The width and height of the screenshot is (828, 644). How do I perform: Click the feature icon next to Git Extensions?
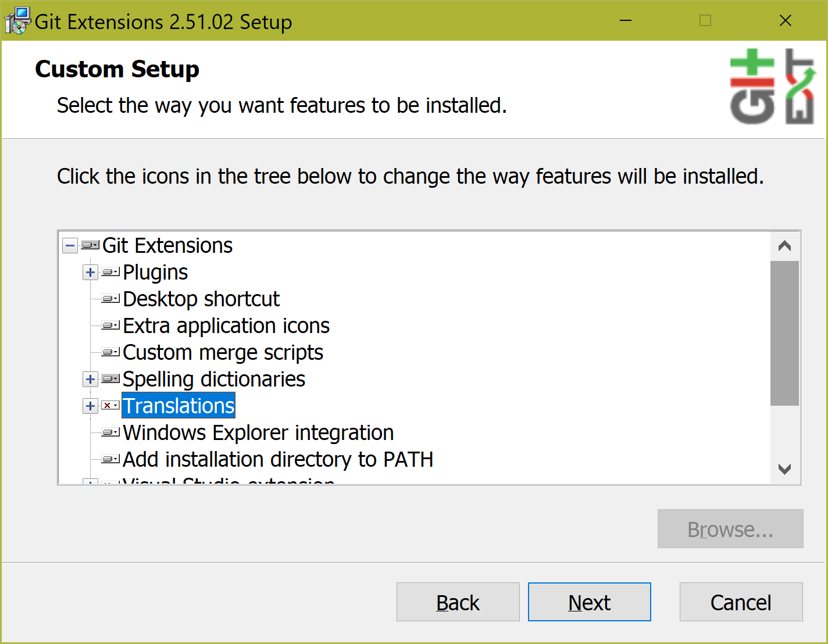point(90,245)
